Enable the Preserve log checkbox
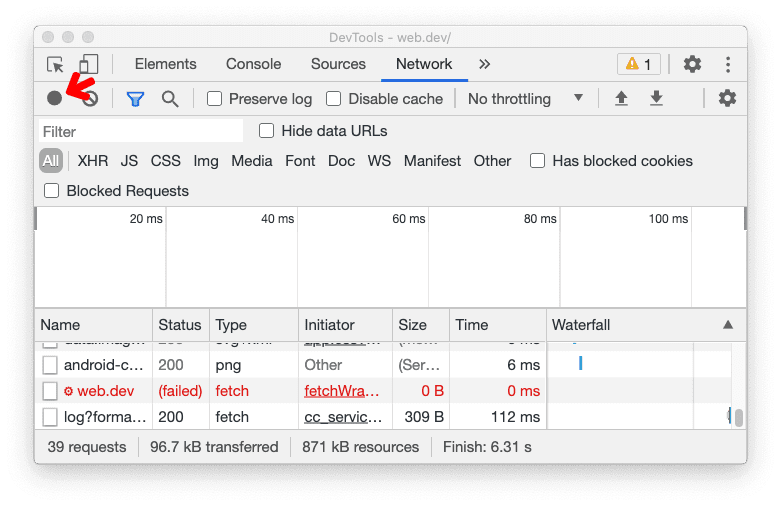Screen dimensions: 781x506 coord(215,99)
